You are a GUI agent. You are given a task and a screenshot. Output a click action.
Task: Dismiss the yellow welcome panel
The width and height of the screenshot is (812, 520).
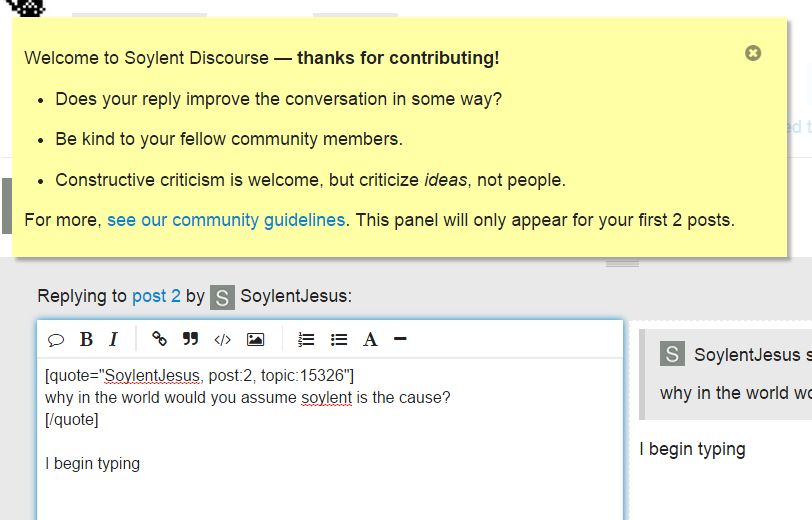[753, 53]
